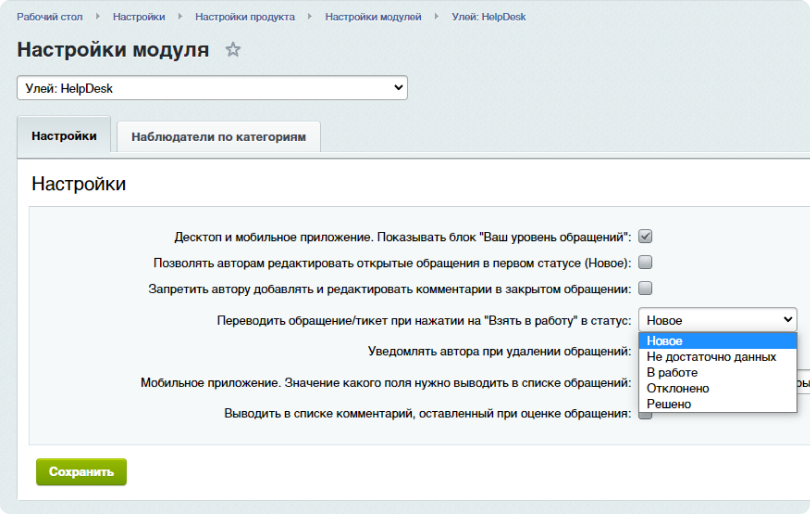Open the Настройки breadcrumb link
The height and width of the screenshot is (514, 810).
point(139,17)
